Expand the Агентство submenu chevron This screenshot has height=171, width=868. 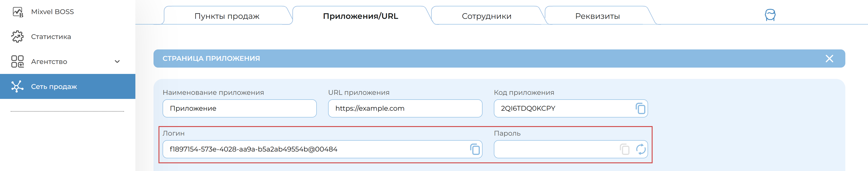(x=117, y=62)
